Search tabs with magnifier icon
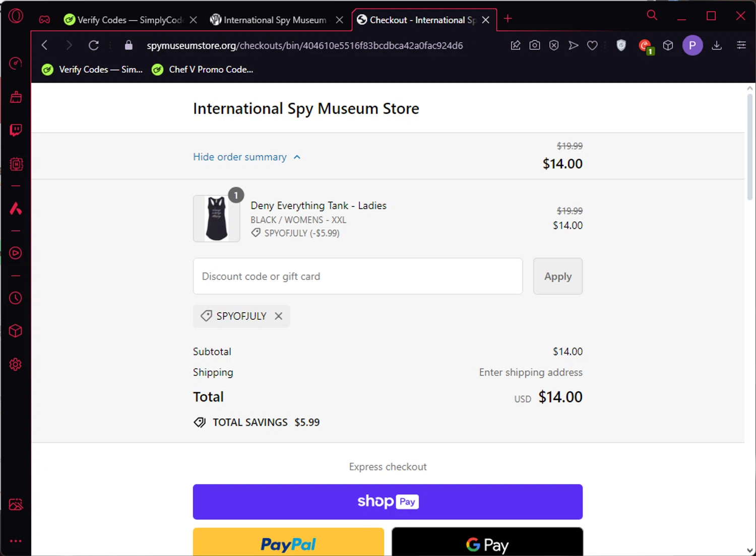 (x=652, y=16)
